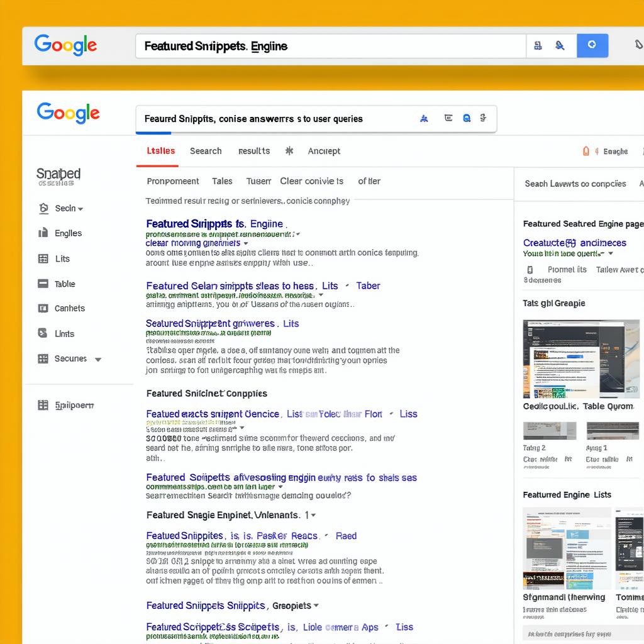Click the Google logo on results page
Screen dimensions: 644x644
pyautogui.click(x=68, y=113)
